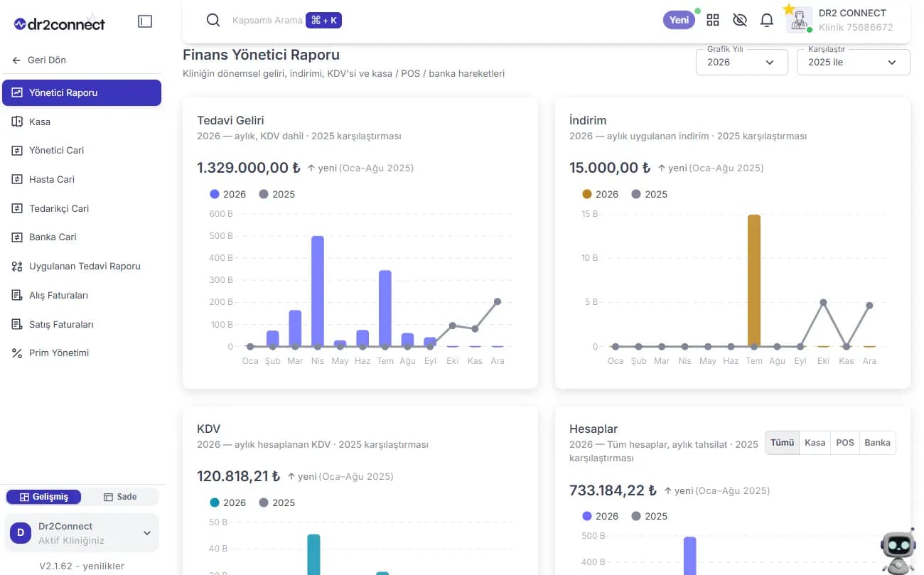The width and height of the screenshot is (924, 575).
Task: Select the Kasa accounts tab
Action: click(x=815, y=443)
